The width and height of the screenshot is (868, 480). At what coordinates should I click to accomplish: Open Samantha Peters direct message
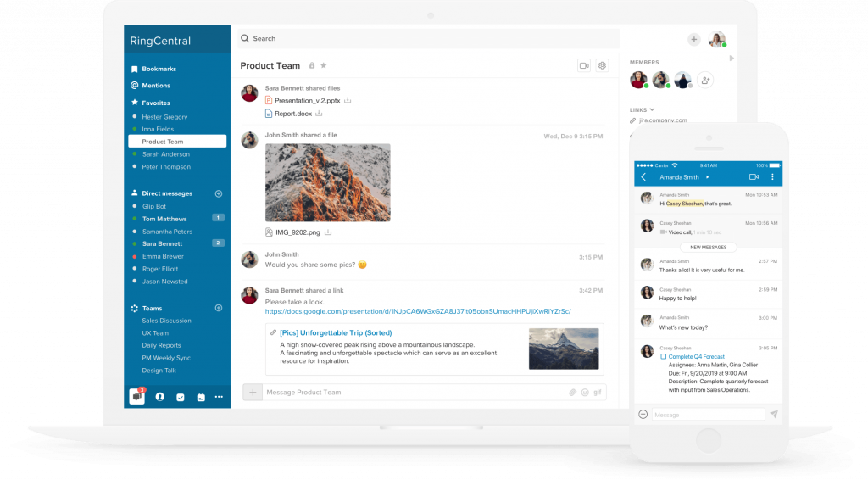point(167,232)
